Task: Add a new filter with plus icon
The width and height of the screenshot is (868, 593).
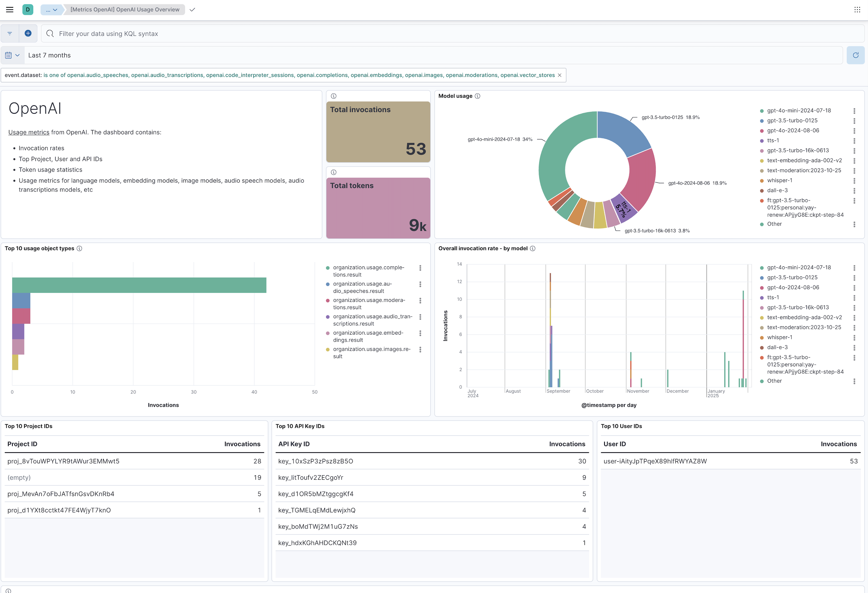Action: point(28,34)
